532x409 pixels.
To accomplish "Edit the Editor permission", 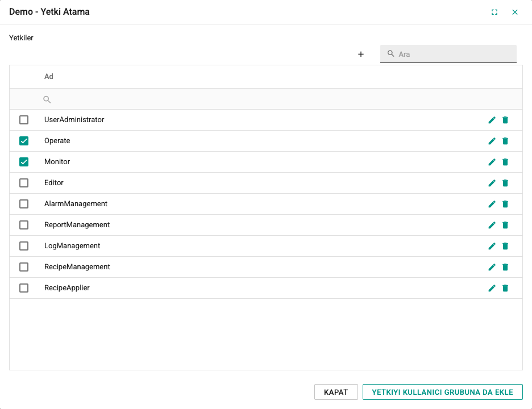I will click(x=492, y=183).
